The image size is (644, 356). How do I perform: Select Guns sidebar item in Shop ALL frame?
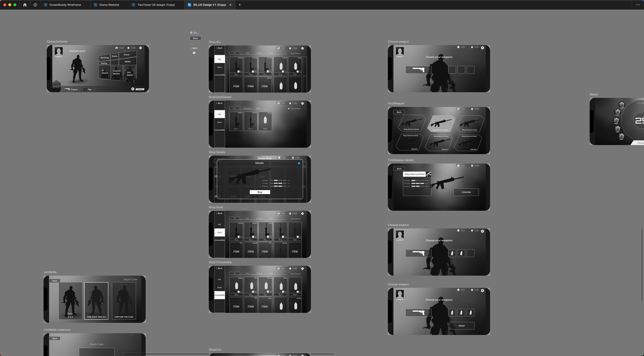[220, 67]
